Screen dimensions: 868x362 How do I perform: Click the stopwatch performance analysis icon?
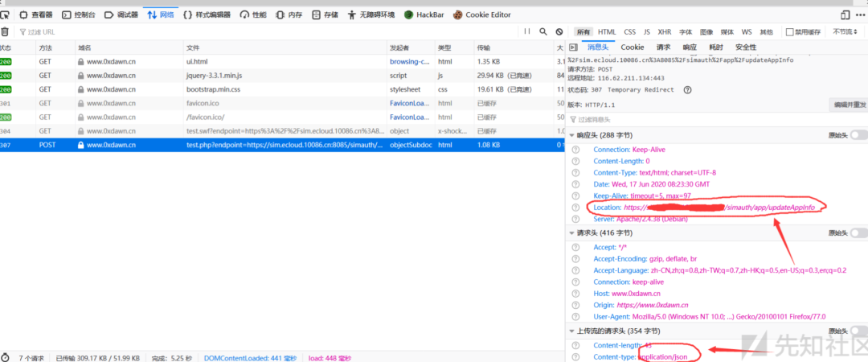click(x=6, y=357)
